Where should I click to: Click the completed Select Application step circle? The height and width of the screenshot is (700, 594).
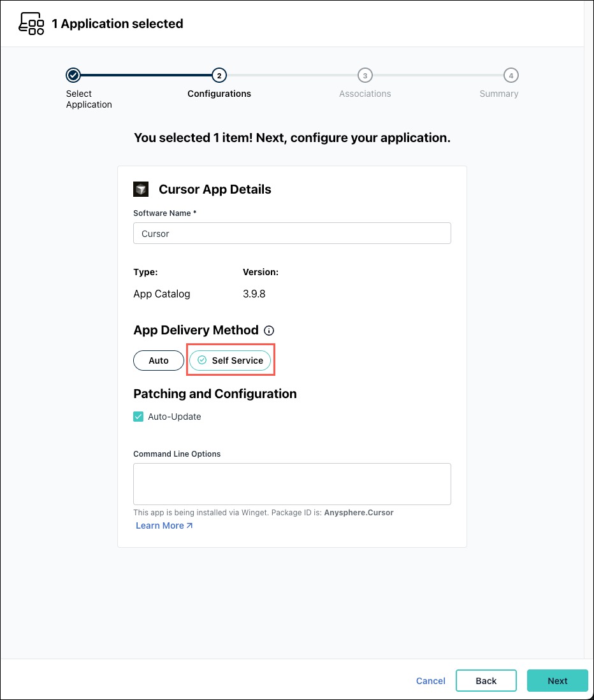(x=73, y=75)
